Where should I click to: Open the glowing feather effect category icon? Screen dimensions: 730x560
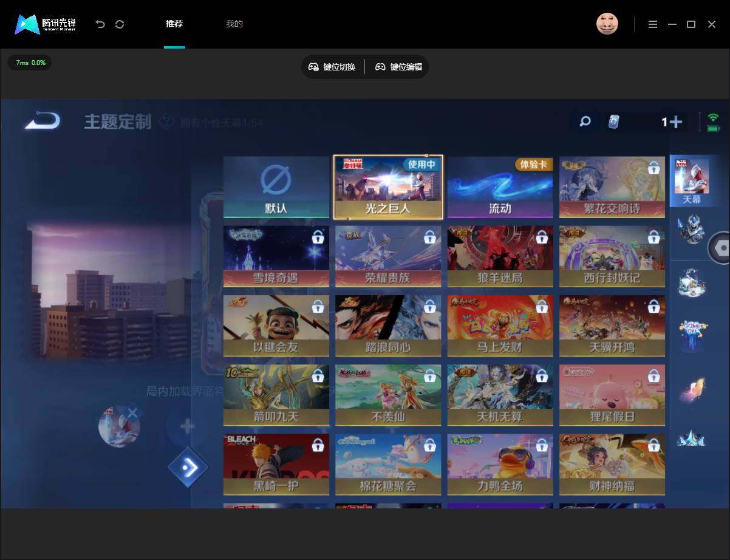tap(692, 389)
